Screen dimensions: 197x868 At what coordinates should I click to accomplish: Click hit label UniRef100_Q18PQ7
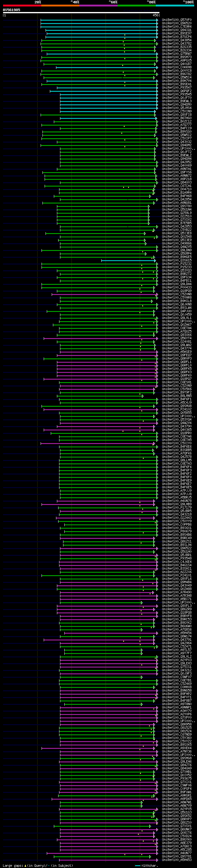(177, 379)
